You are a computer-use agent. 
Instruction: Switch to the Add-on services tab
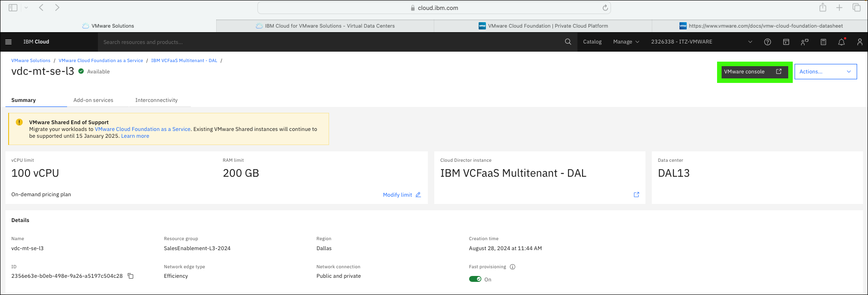(x=93, y=100)
